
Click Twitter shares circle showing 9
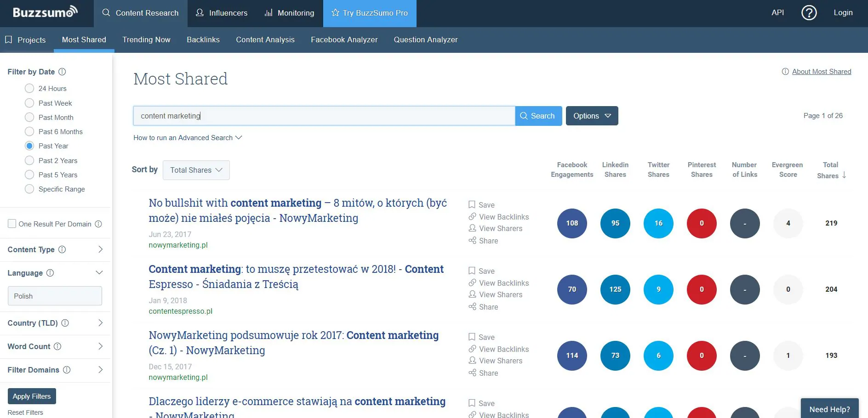pyautogui.click(x=658, y=289)
